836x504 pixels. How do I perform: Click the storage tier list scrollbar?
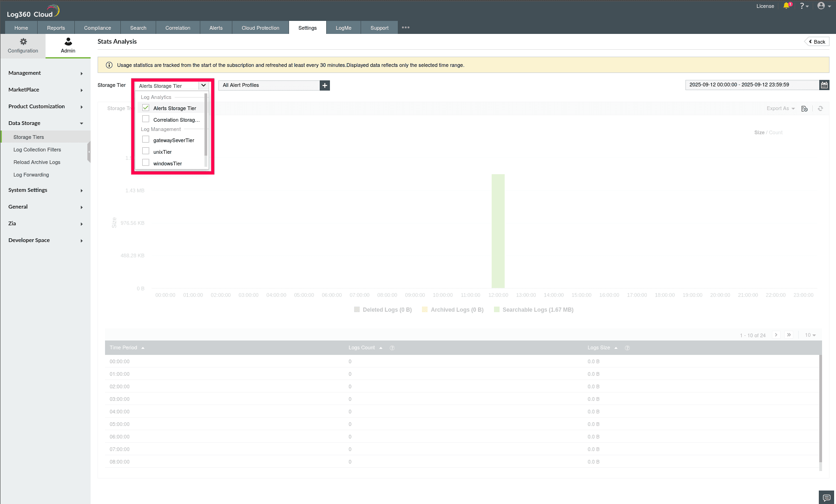coord(206,124)
